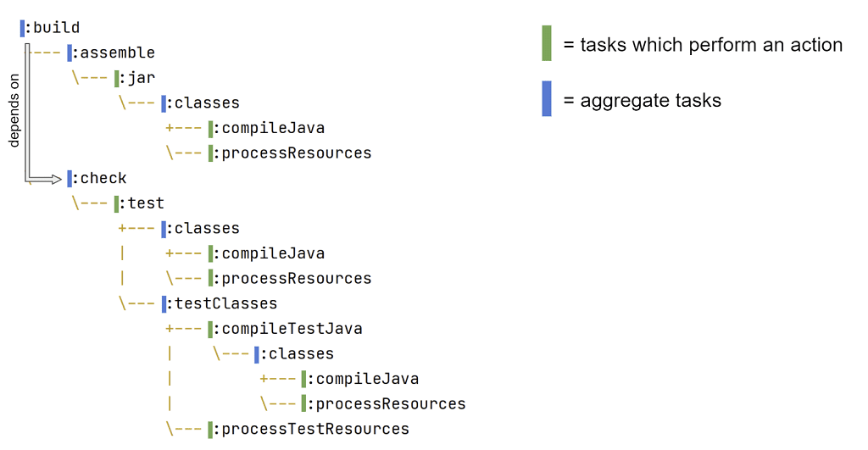Click the green legend swatch for action tasks
This screenshot has width=868, height=450.
tap(547, 44)
